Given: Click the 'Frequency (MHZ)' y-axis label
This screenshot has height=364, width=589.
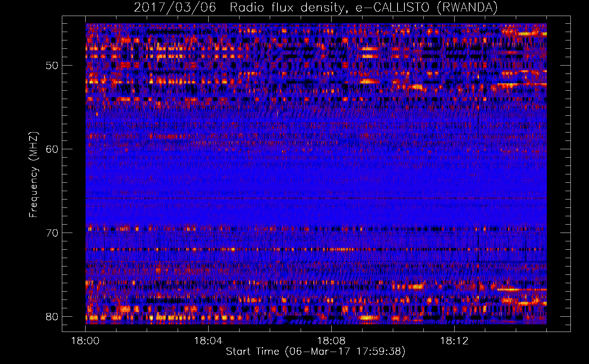Looking at the screenshot, I should point(33,174).
